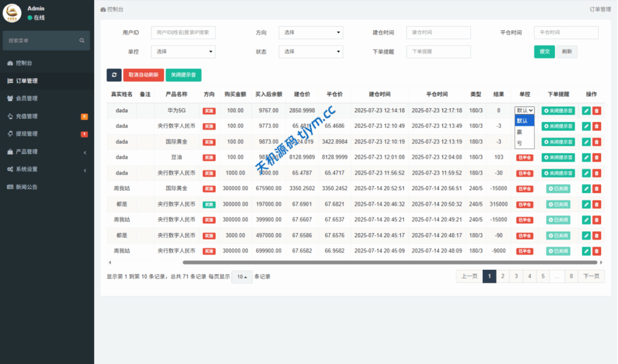
Task: Select 赢 in the open 单控 dropdown list
Action: point(520,132)
